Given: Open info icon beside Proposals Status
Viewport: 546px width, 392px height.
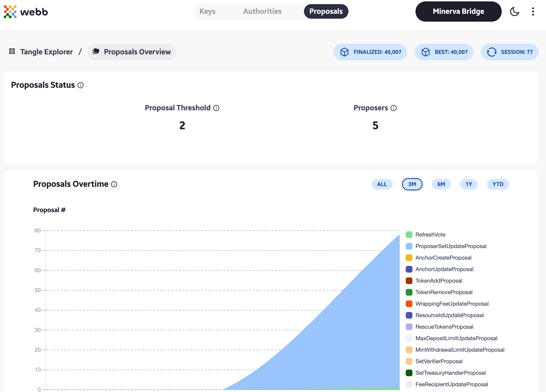Looking at the screenshot, I should 80,85.
